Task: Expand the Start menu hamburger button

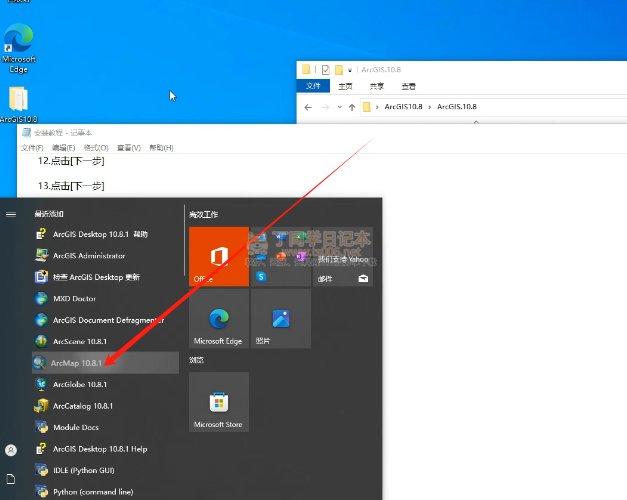Action: pos(11,214)
